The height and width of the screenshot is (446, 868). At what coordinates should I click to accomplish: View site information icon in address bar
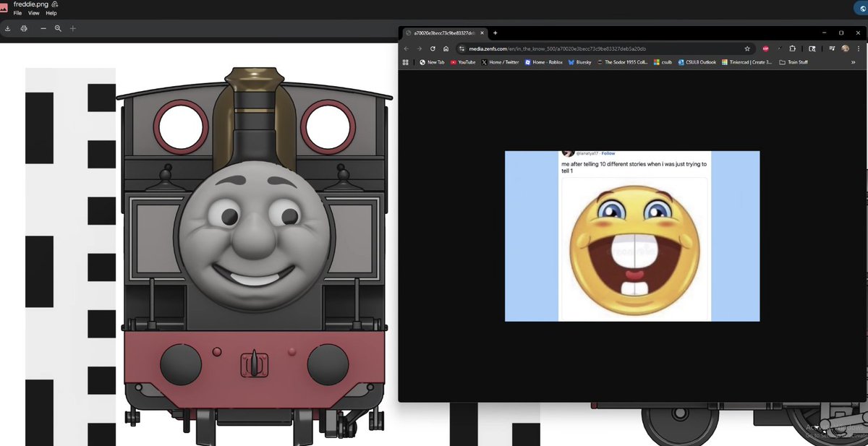tap(461, 48)
